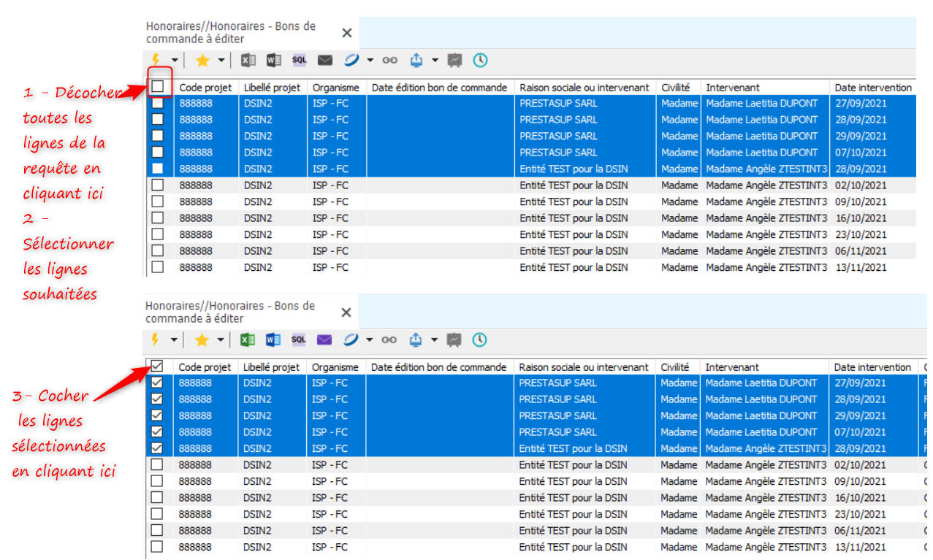Screen dimensions: 933x560
Task: Click the lightning bolt icon in the upper toolbar
Action: pos(155,60)
